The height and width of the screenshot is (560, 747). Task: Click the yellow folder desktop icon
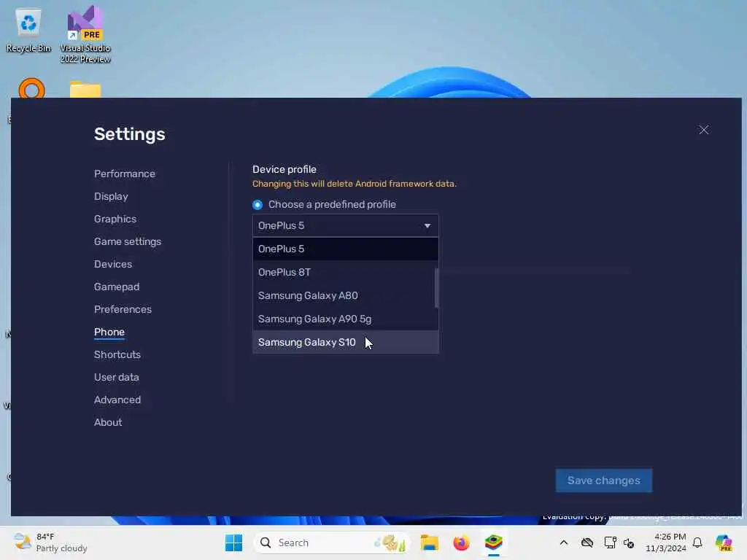click(x=85, y=90)
